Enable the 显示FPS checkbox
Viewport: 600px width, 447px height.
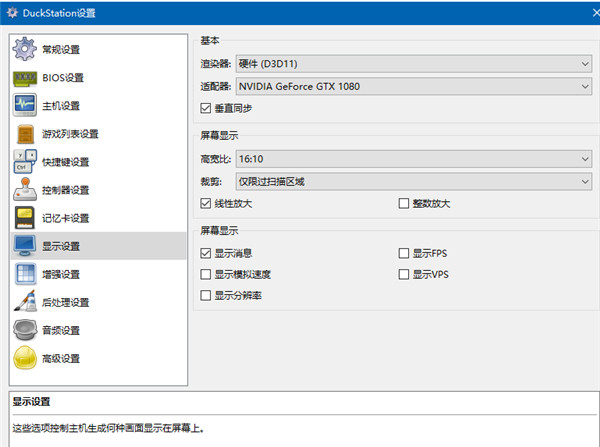[x=404, y=254]
